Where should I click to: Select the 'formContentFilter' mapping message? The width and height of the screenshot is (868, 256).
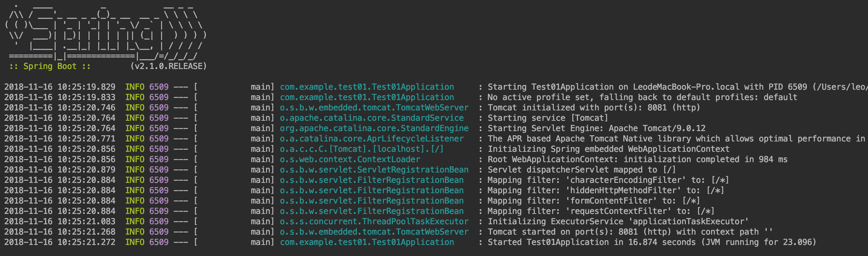pyautogui.click(x=593, y=201)
